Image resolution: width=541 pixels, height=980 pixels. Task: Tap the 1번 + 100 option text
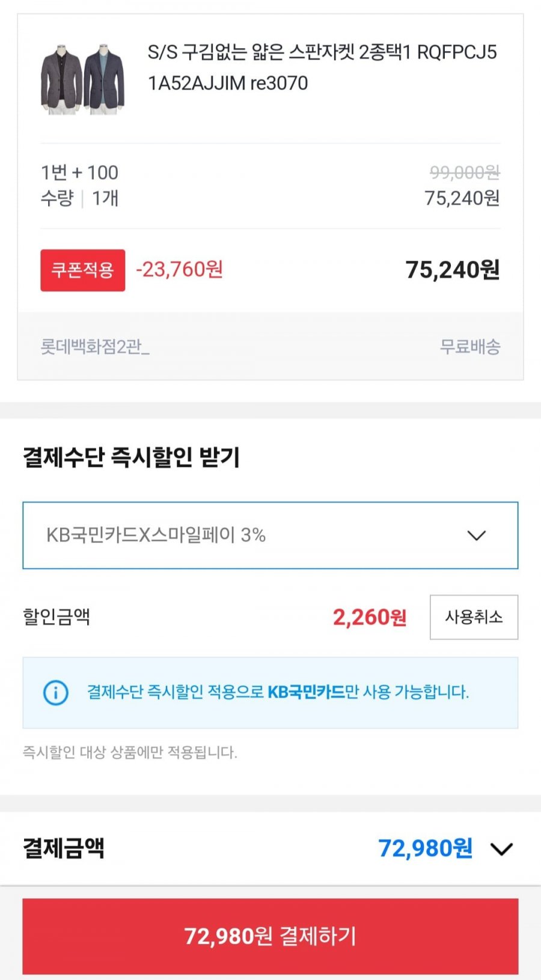79,172
